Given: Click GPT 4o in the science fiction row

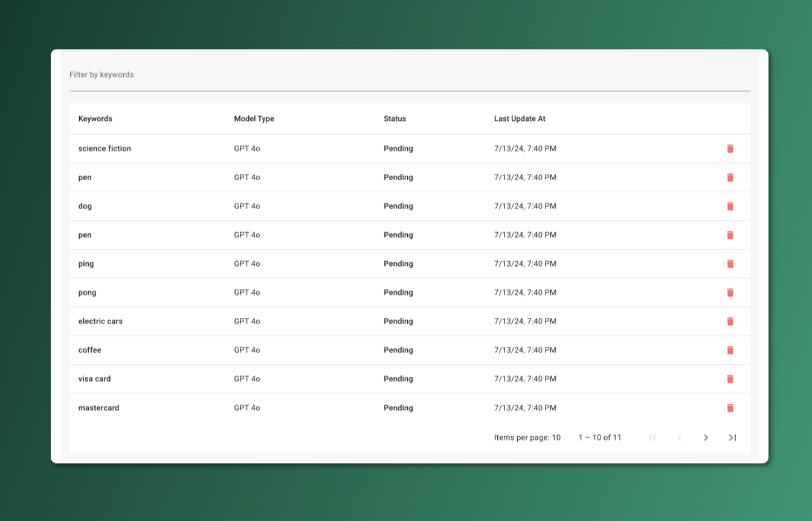Looking at the screenshot, I should click(247, 149).
